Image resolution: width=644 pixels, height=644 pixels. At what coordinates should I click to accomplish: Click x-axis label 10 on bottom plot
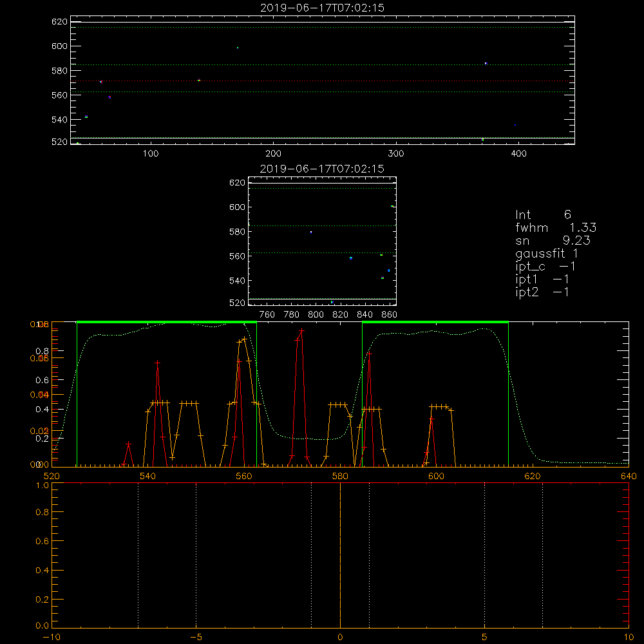coord(629,637)
